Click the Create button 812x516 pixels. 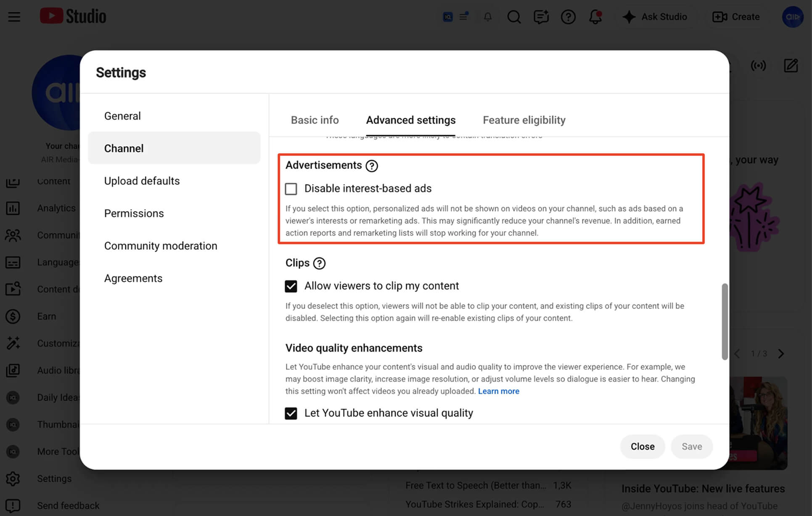pos(736,17)
